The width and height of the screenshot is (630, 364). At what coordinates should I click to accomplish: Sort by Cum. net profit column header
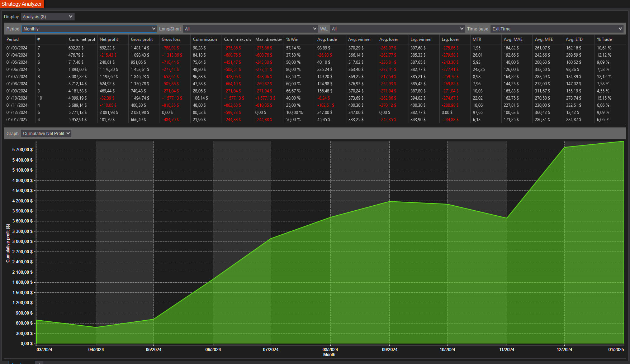point(82,39)
